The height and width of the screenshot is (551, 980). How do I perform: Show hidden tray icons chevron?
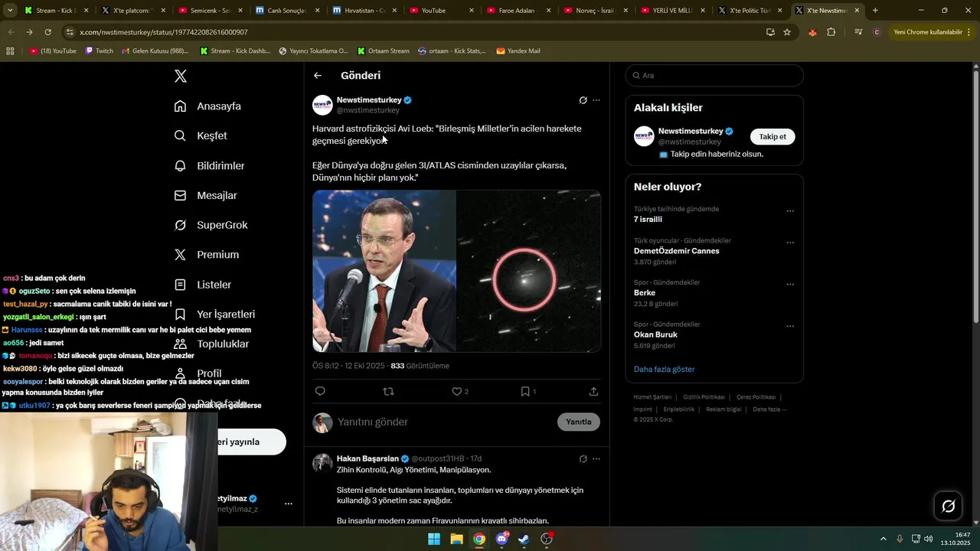(x=883, y=539)
